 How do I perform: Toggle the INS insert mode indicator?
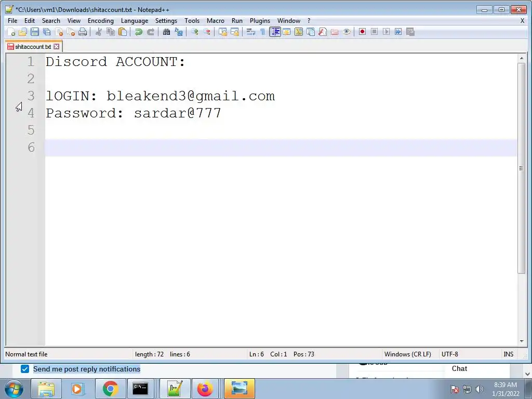coord(508,354)
